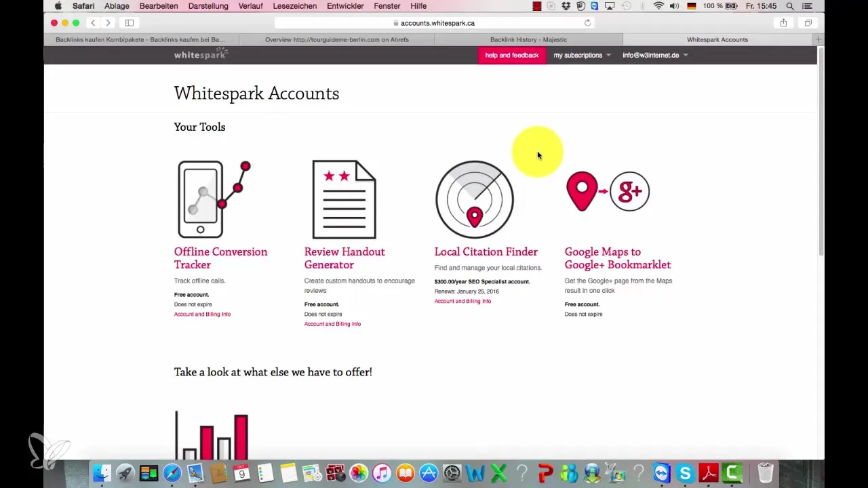Viewport: 868px width, 488px height.
Task: Switch to Ahrefs Overview tab
Action: click(x=336, y=39)
